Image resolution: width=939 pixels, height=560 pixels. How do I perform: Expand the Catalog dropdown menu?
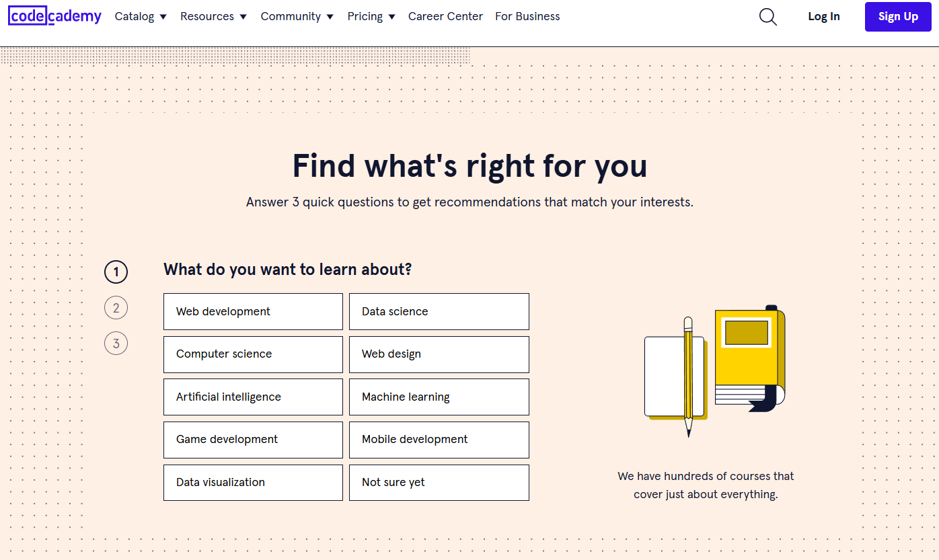tap(141, 16)
